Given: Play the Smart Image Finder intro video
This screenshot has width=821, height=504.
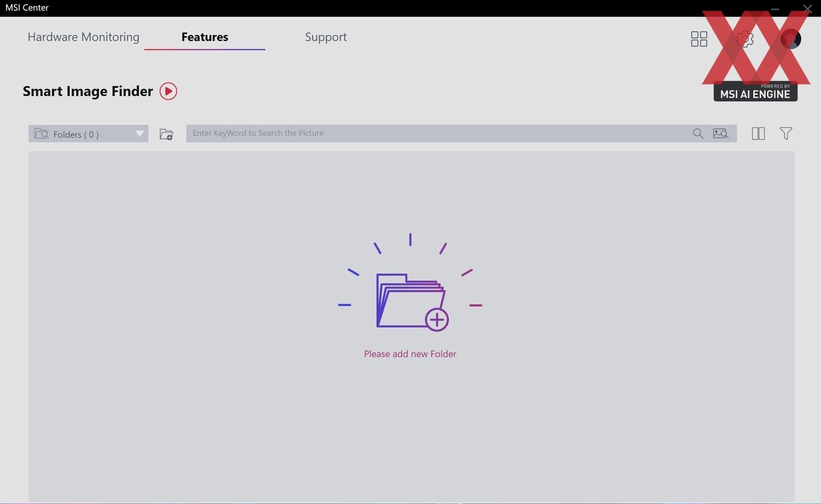Looking at the screenshot, I should (168, 91).
